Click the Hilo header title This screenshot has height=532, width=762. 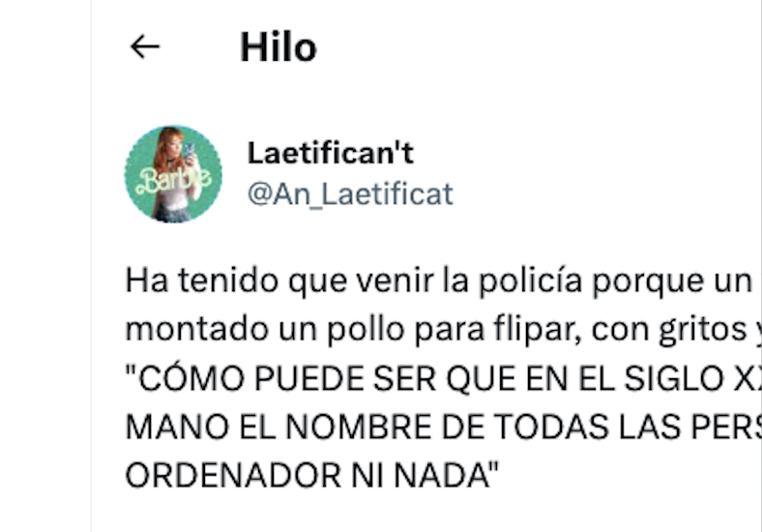point(278,47)
